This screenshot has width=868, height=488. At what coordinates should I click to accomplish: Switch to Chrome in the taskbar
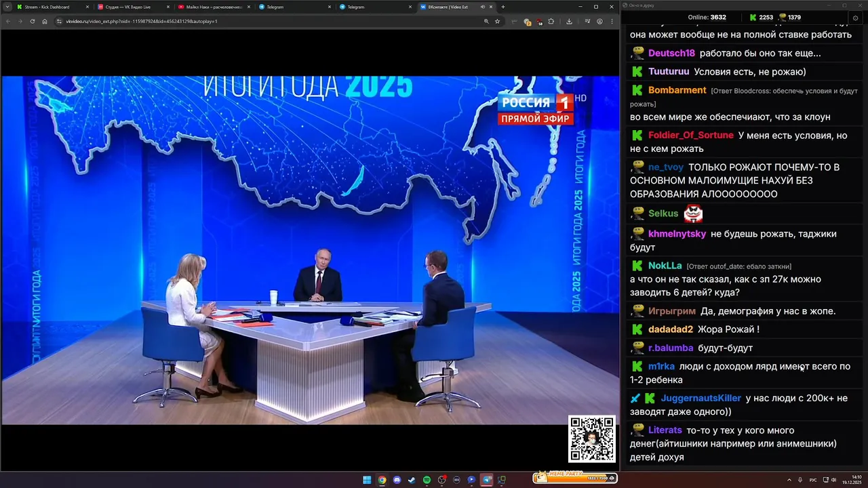[x=382, y=480]
